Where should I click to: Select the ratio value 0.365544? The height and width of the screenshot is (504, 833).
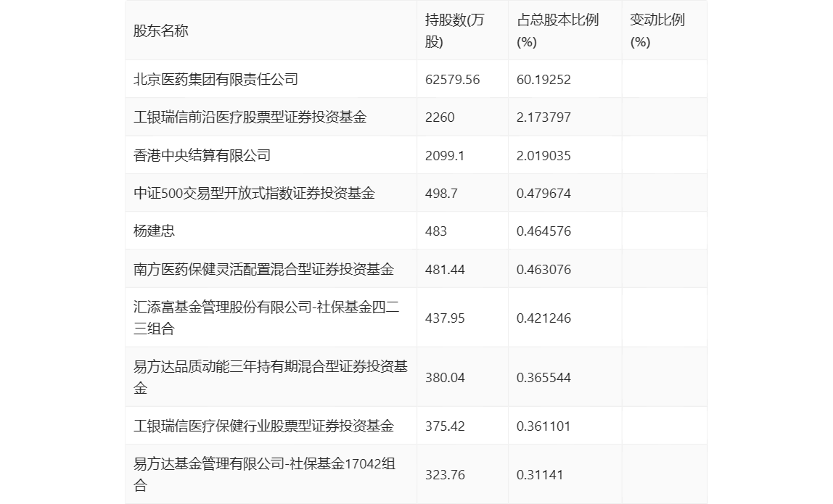coord(543,378)
